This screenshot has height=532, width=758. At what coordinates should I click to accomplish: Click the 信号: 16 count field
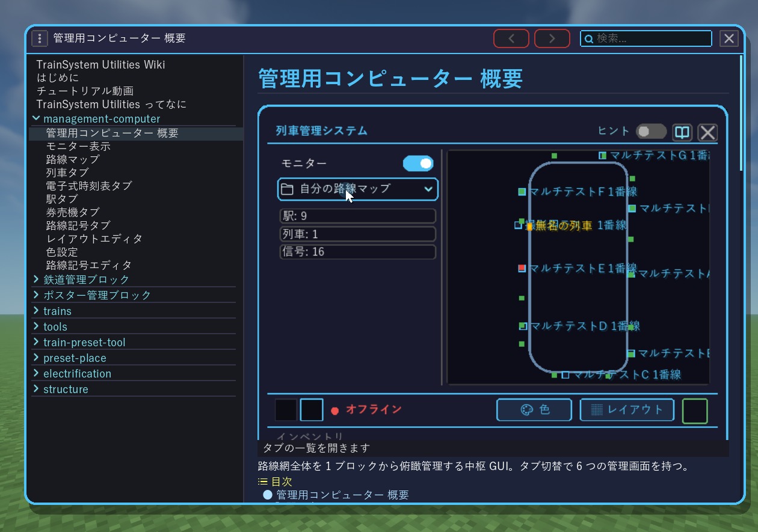pyautogui.click(x=358, y=252)
